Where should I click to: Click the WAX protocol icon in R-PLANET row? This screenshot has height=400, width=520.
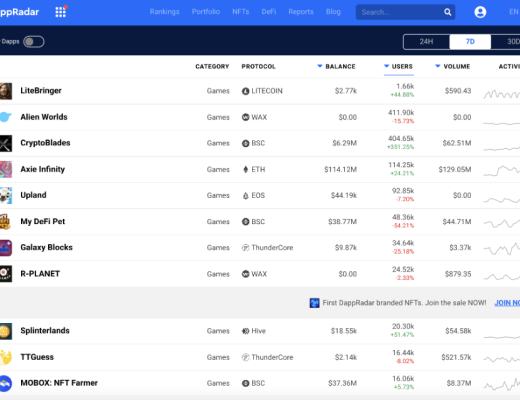pyautogui.click(x=245, y=274)
